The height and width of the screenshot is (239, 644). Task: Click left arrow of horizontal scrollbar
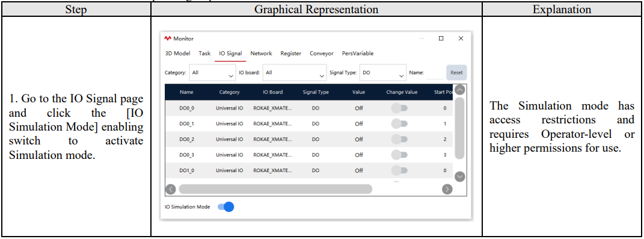(x=171, y=189)
